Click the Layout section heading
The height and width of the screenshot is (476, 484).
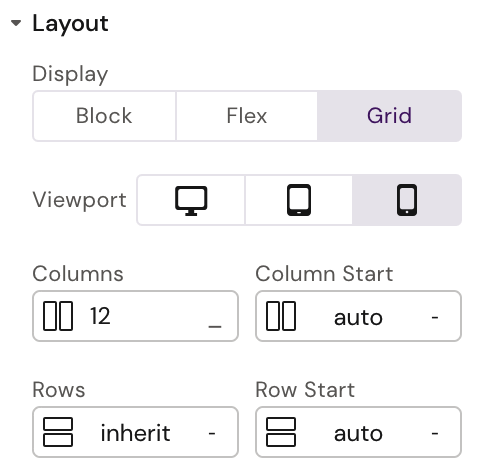pyautogui.click(x=70, y=23)
